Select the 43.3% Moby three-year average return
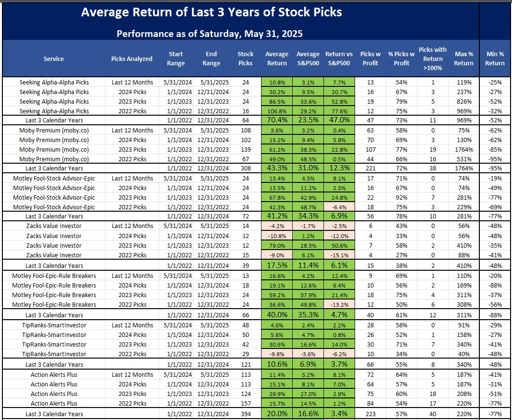The image size is (512, 420). [x=276, y=168]
